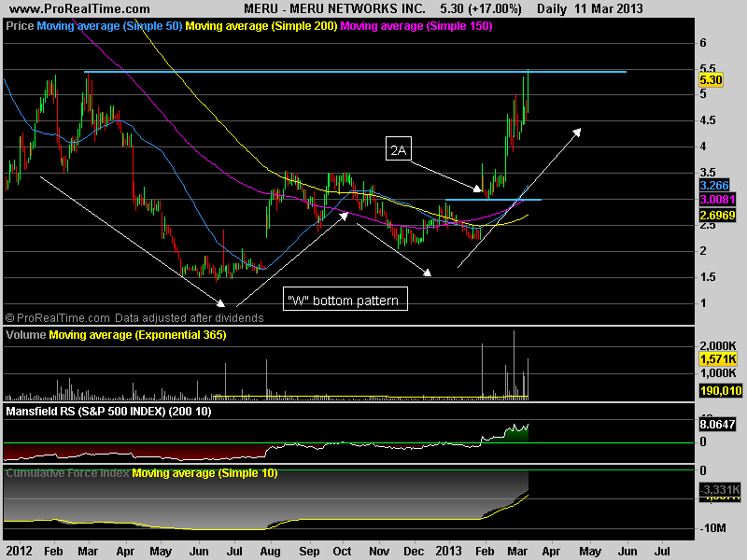Select the -10M Force Index axis label
The width and height of the screenshot is (747, 560).
713,527
